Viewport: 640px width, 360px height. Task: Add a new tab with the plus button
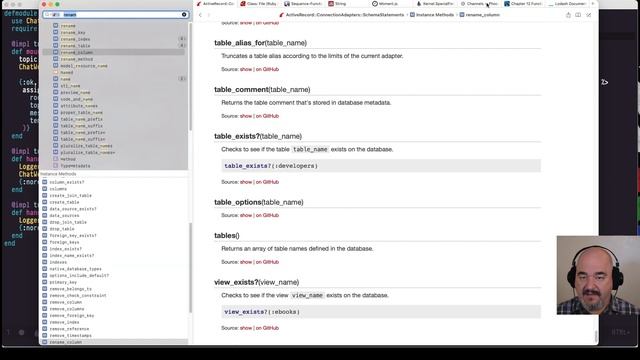tap(593, 4)
